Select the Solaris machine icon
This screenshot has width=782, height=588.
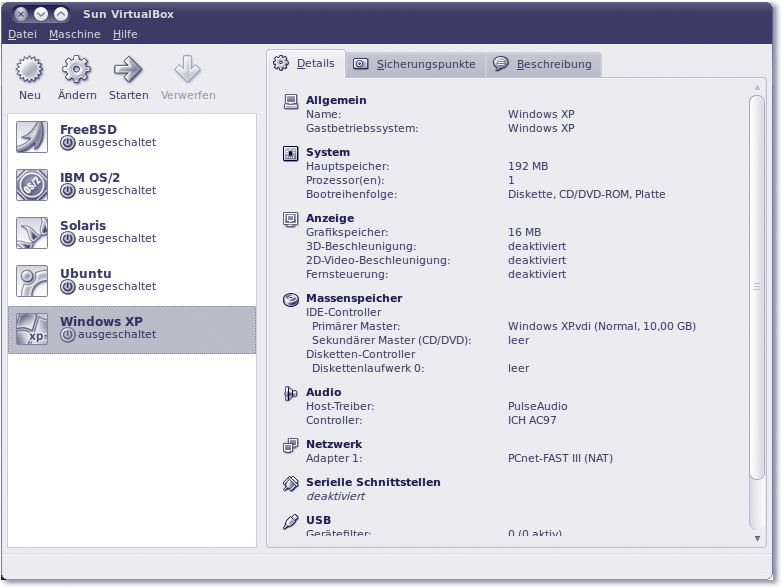[x=32, y=233]
